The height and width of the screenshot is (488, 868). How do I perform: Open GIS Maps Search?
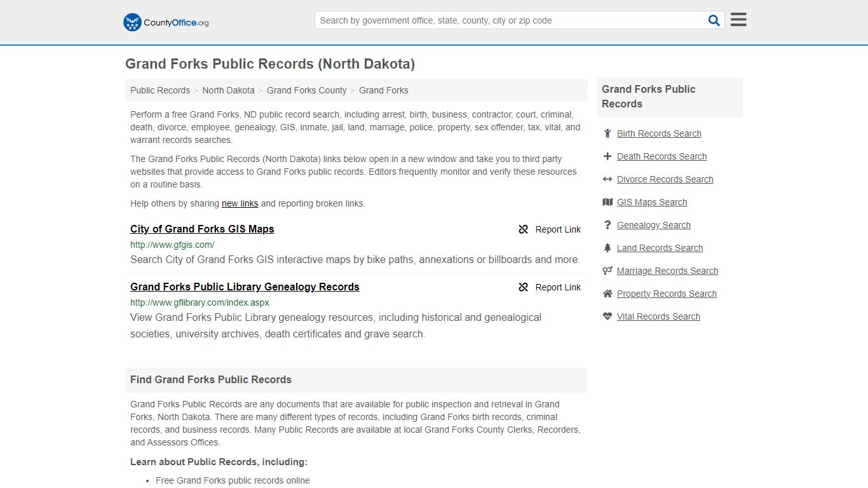652,202
